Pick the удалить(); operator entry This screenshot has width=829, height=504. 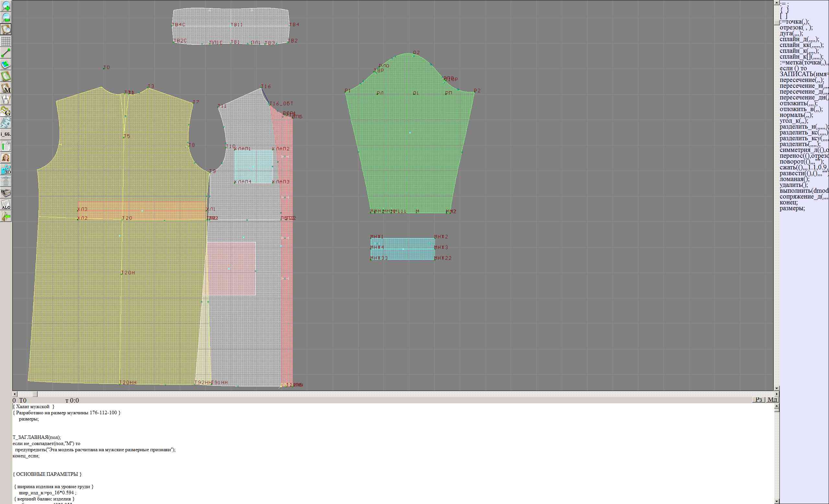[794, 185]
